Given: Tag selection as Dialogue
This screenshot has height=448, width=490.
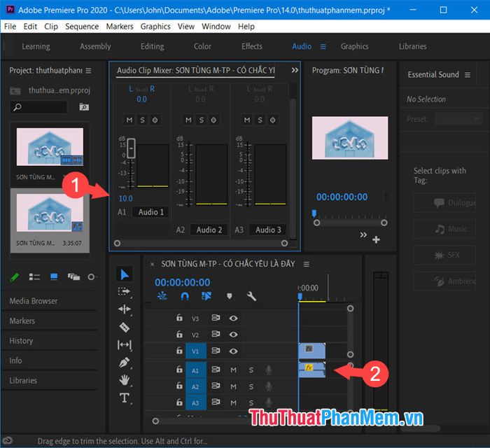Looking at the screenshot, I should (445, 203).
